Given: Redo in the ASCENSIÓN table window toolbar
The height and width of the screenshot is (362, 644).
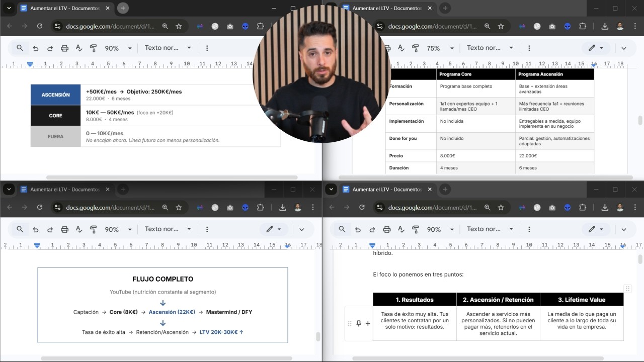Looking at the screenshot, I should coord(50,48).
